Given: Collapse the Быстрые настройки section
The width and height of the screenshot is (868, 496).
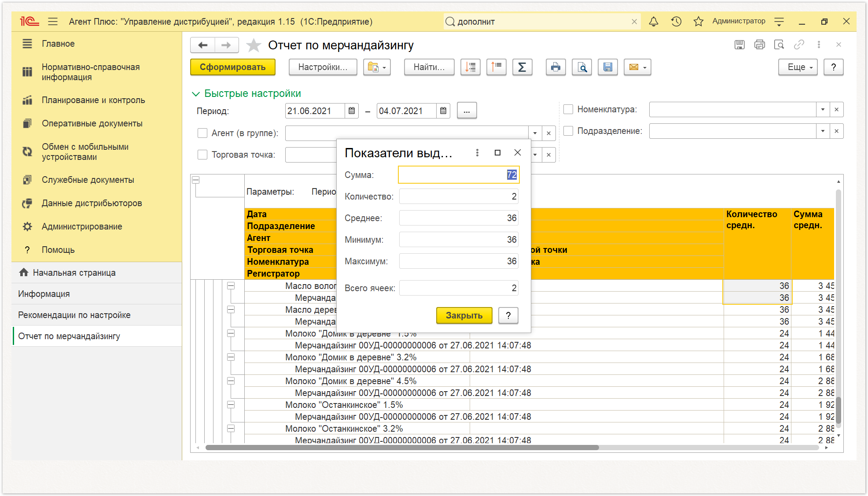Looking at the screenshot, I should [x=196, y=94].
